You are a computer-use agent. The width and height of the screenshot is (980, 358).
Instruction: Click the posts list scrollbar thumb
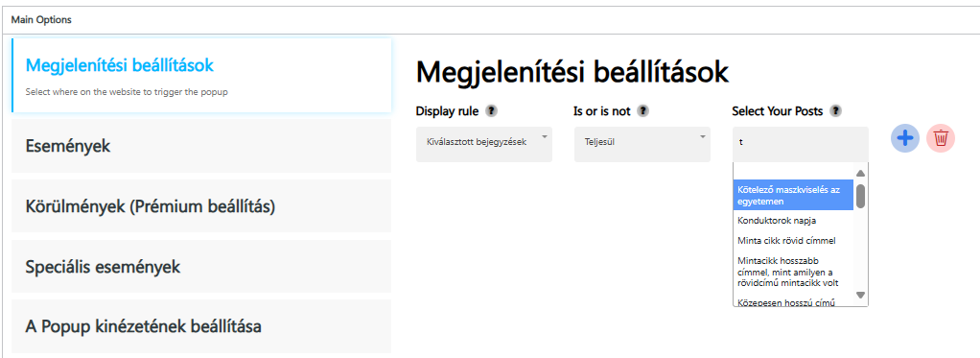[861, 196]
